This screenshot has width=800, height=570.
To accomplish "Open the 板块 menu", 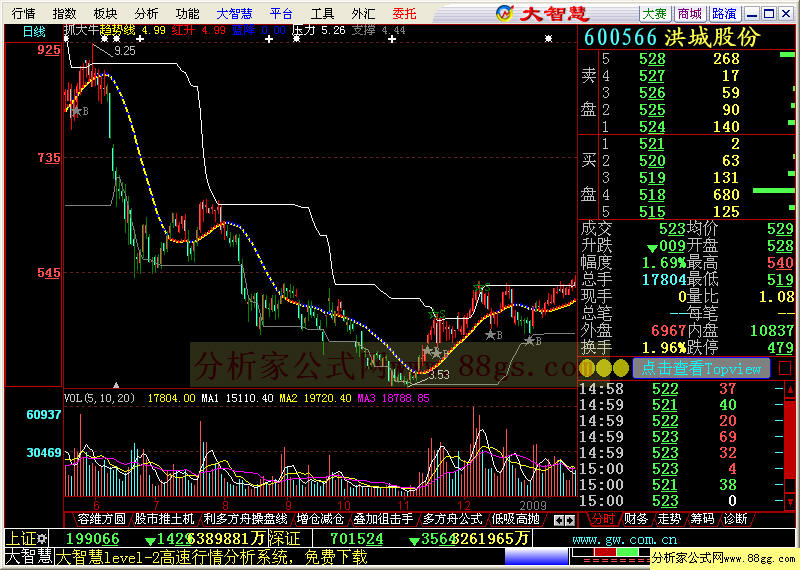I will pos(105,14).
